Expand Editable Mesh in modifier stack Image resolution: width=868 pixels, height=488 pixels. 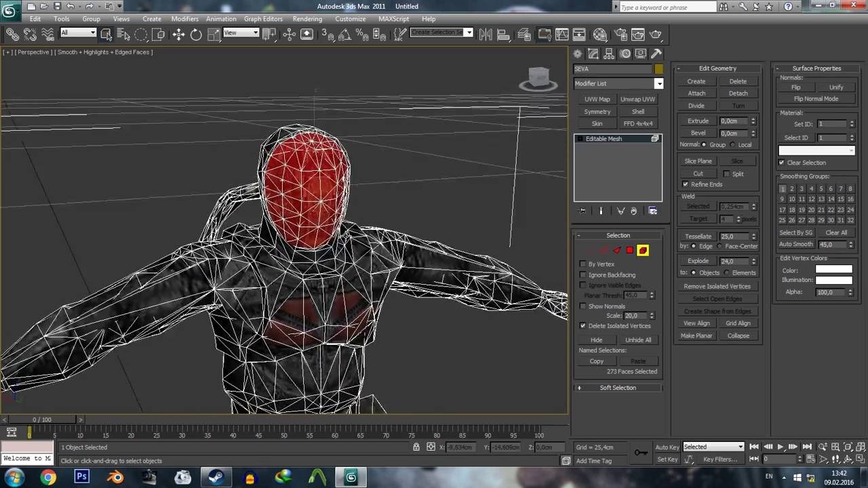click(580, 139)
